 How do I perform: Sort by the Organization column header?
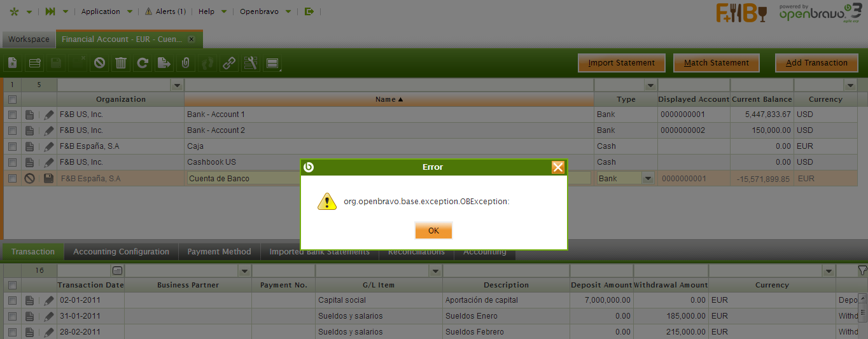121,99
